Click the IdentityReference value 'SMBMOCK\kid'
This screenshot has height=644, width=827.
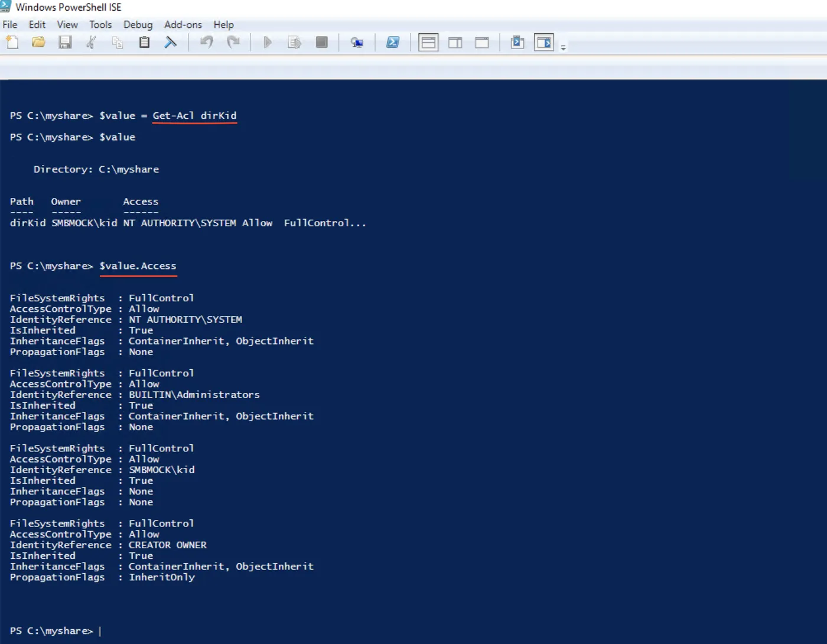point(162,470)
